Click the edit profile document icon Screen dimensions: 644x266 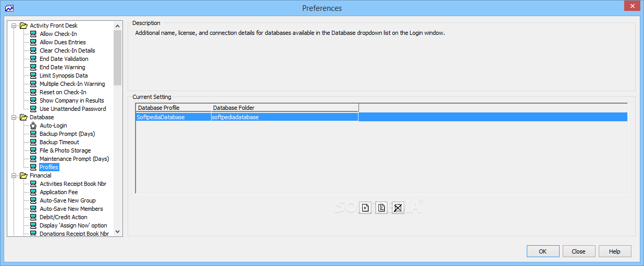click(x=381, y=208)
